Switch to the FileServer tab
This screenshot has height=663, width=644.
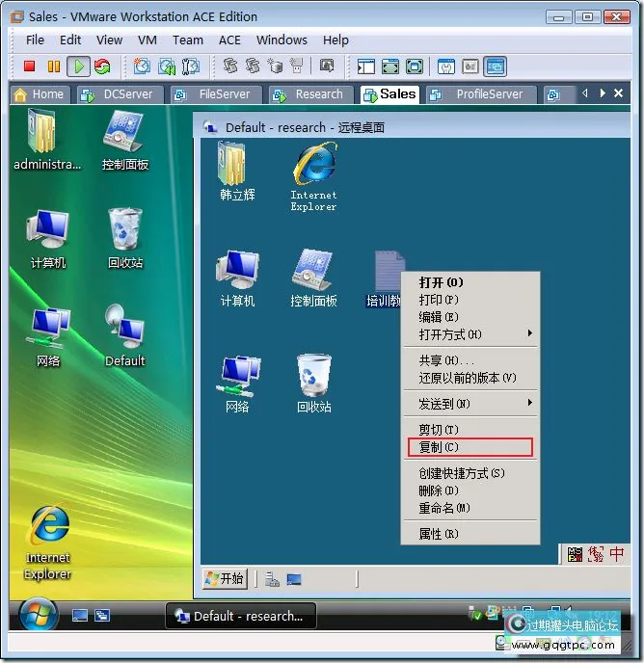point(216,94)
